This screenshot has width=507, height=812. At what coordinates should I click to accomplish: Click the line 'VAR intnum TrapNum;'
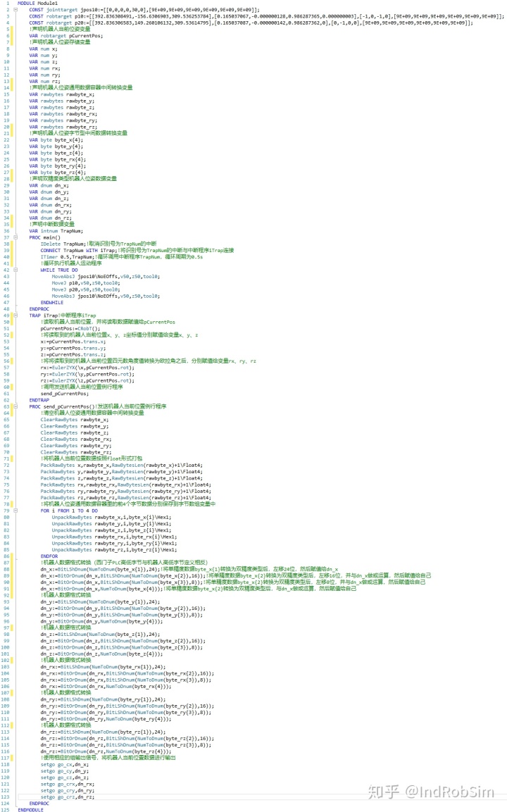[x=56, y=231]
